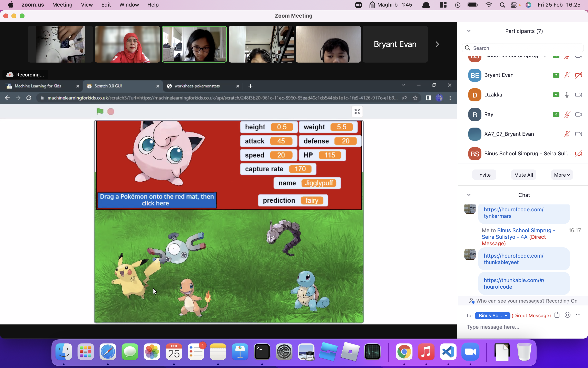This screenshot has width=588, height=368.
Task: Open the More dropdown in Participants
Action: [562, 175]
